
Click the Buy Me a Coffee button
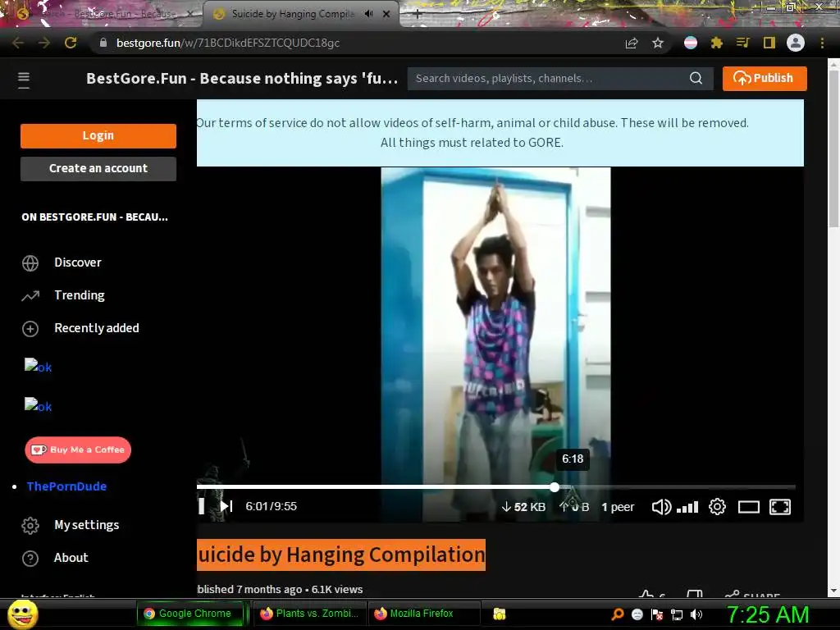pyautogui.click(x=78, y=450)
